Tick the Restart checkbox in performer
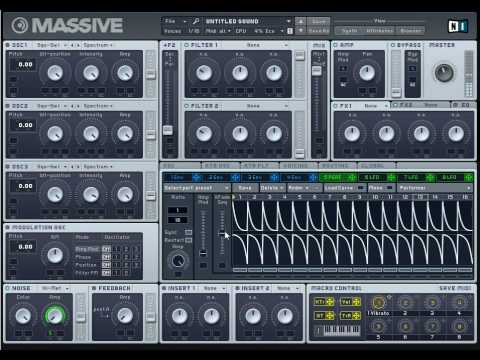The width and height of the screenshot is (480, 360). 188,240
